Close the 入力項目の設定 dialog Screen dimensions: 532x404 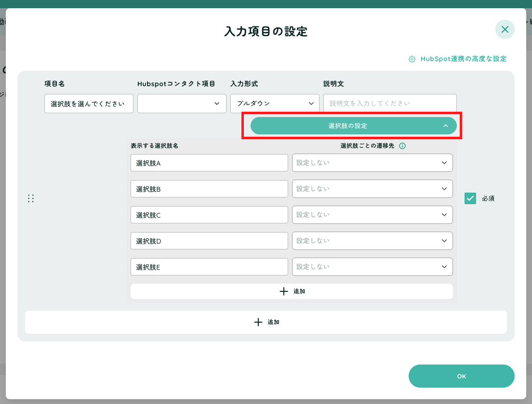(x=505, y=29)
